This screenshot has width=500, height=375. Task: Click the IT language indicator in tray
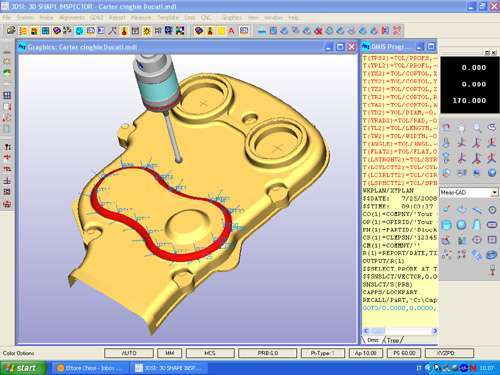click(419, 368)
